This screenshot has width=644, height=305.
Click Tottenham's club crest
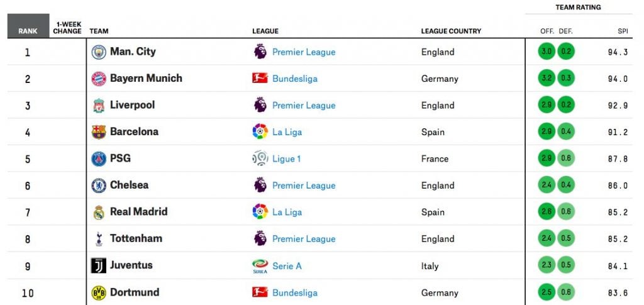(x=99, y=239)
